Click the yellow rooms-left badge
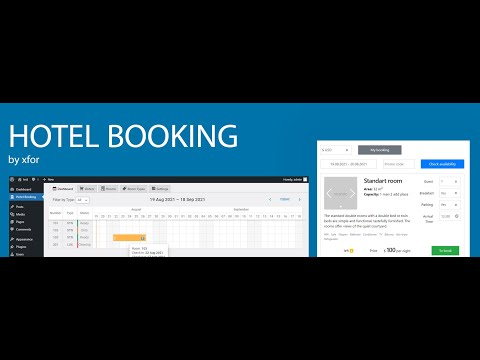Screen dimensions: 480x360 351,251
